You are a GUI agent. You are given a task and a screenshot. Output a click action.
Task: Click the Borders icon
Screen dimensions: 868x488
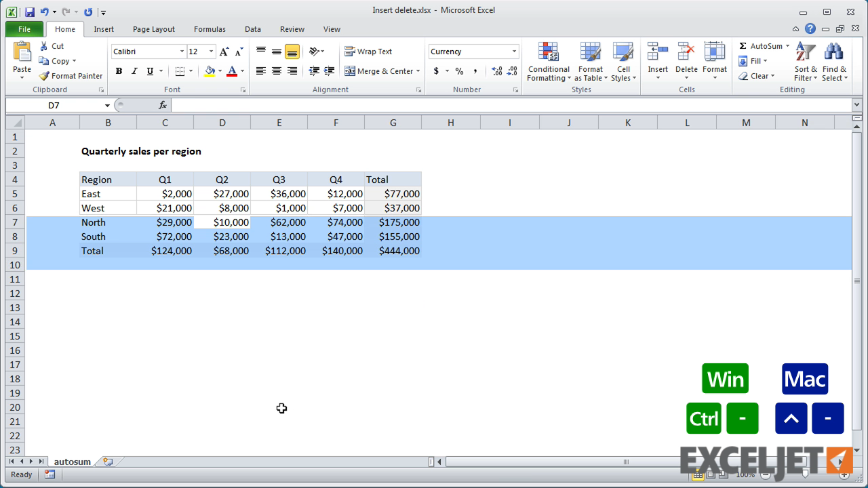click(180, 71)
